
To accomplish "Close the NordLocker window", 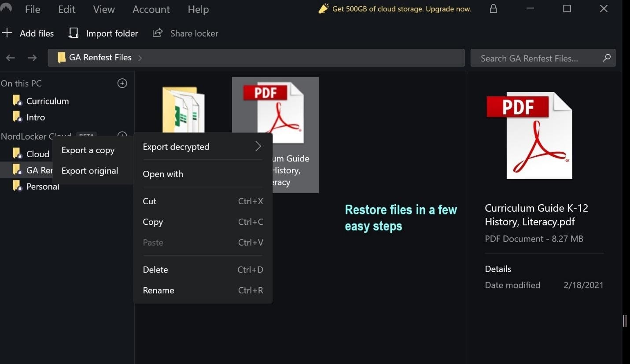I will (604, 9).
